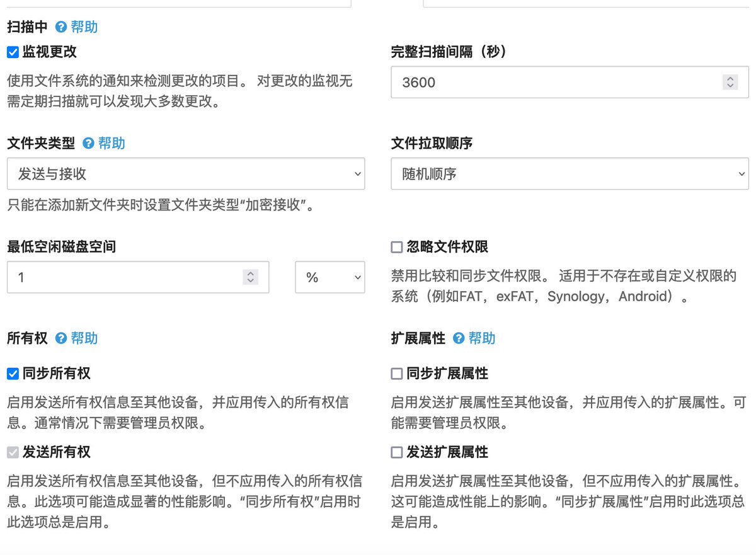Screen dimensions: 756x555
Task: Open the help icon next to 所有权
Action: pyautogui.click(x=60, y=338)
